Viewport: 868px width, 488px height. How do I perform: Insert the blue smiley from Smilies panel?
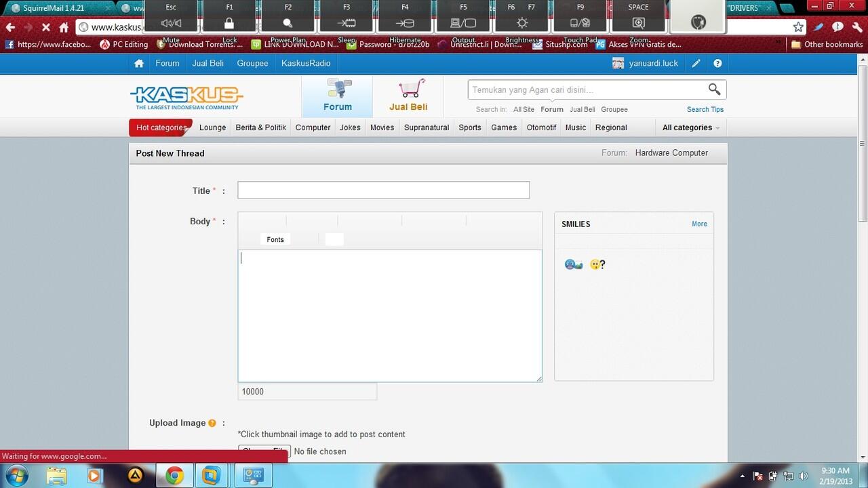(574, 264)
